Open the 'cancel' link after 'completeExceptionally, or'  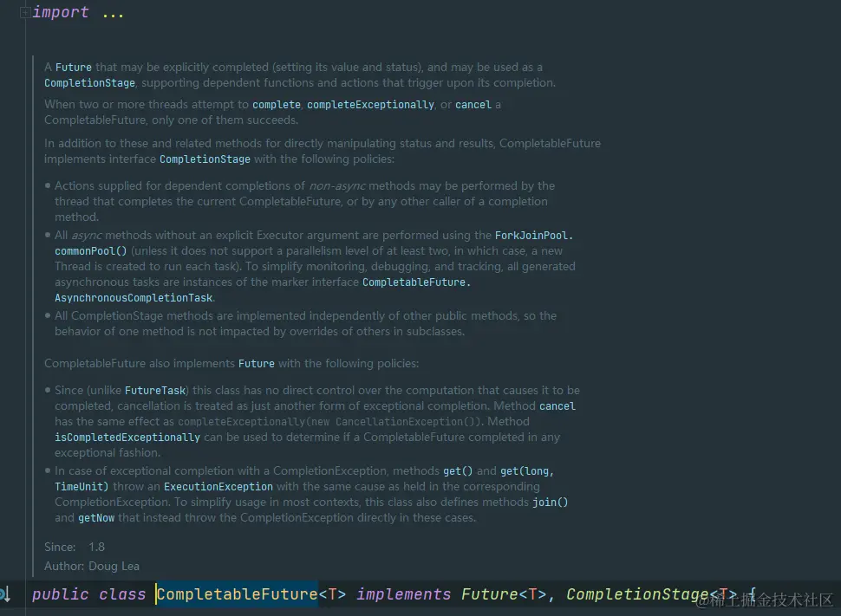[x=473, y=105]
